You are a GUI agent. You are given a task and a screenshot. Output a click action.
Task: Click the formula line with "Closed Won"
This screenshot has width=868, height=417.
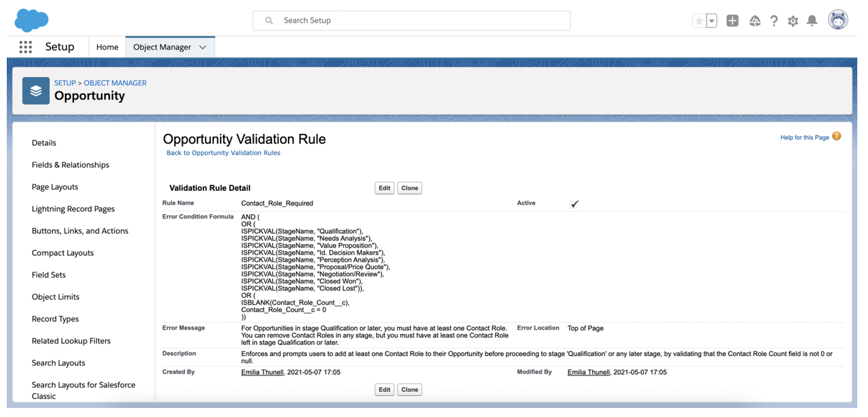(x=302, y=281)
